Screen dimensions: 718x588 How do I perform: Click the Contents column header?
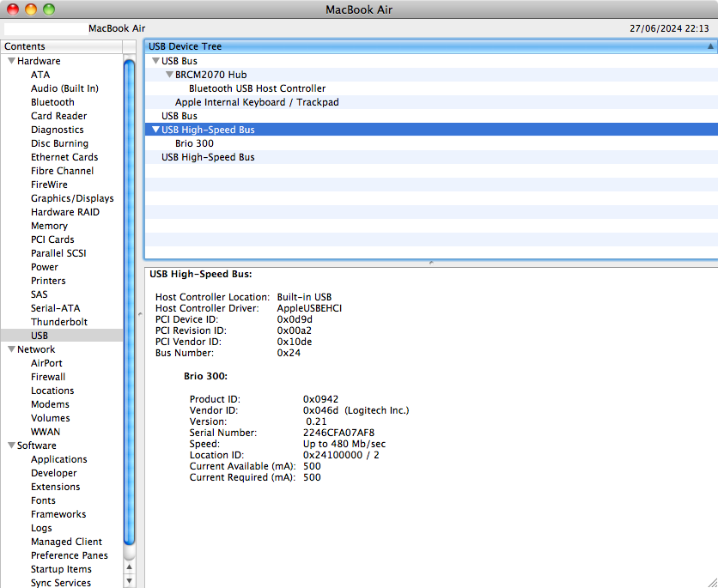tap(61, 46)
